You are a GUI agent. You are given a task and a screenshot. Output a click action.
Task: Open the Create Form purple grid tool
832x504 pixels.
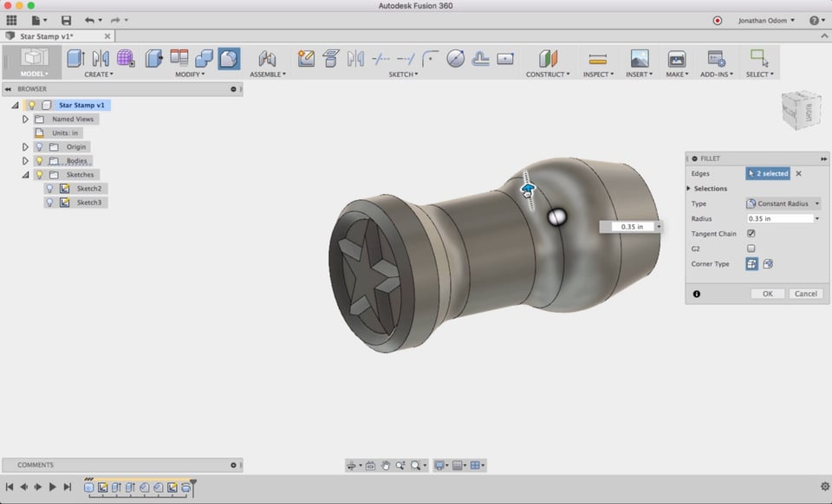[x=126, y=58]
